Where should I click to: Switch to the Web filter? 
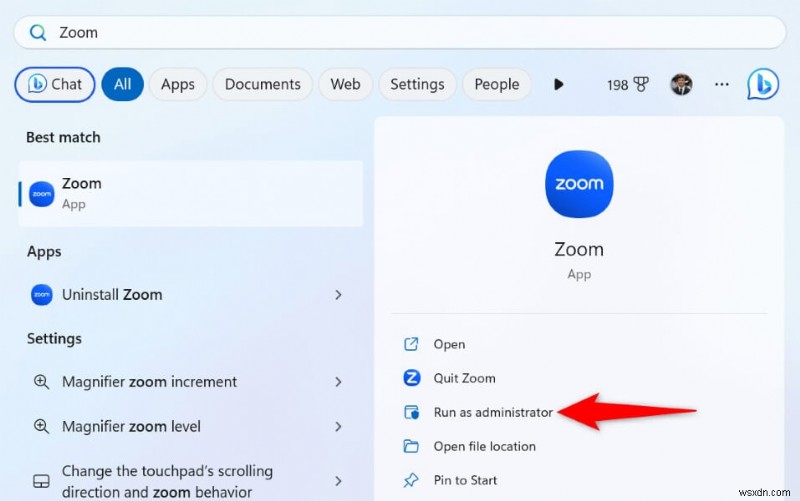345,84
